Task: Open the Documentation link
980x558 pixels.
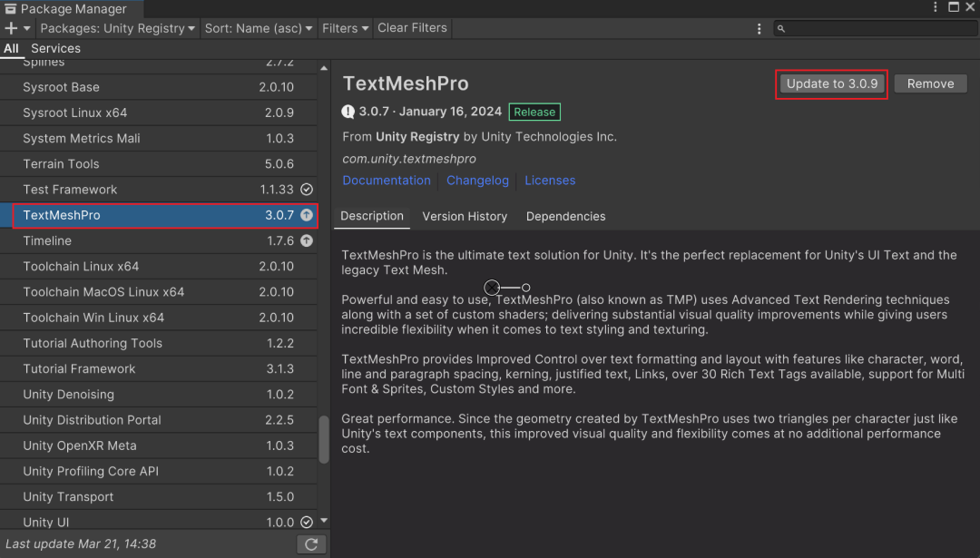Action: [x=387, y=181]
